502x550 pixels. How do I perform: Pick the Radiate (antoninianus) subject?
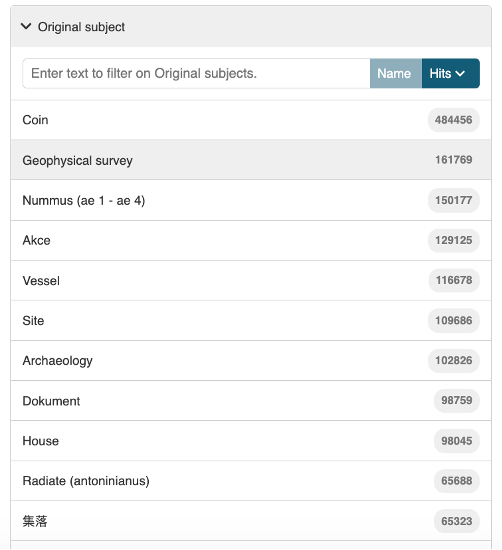point(251,481)
